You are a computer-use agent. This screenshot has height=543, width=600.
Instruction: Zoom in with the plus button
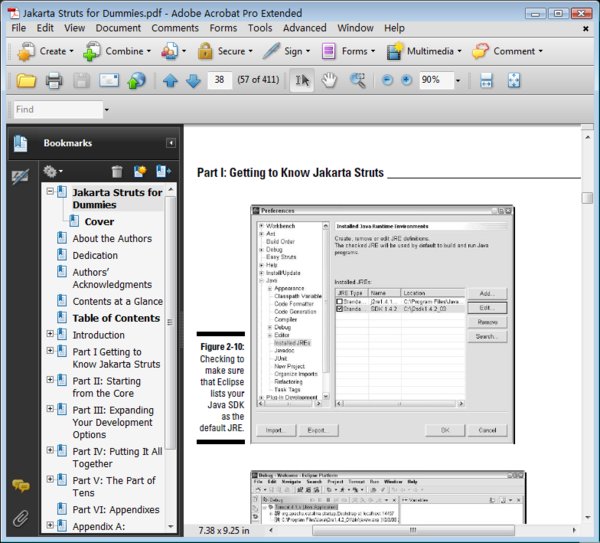pyautogui.click(x=406, y=80)
